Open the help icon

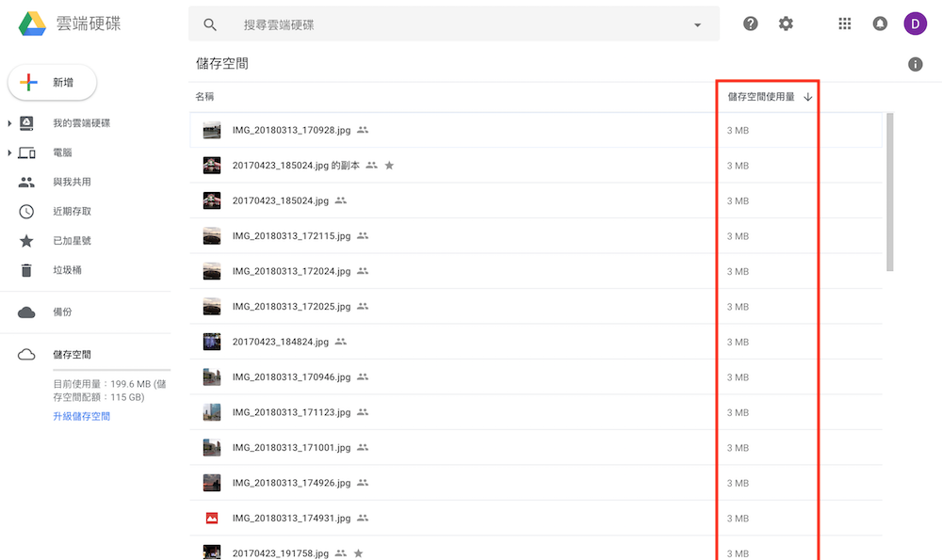[750, 23]
